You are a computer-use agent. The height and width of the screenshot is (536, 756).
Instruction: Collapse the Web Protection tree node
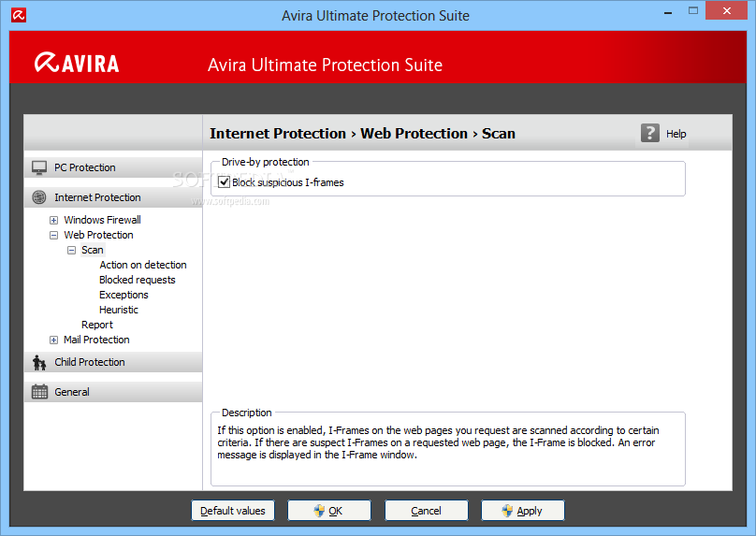53,235
